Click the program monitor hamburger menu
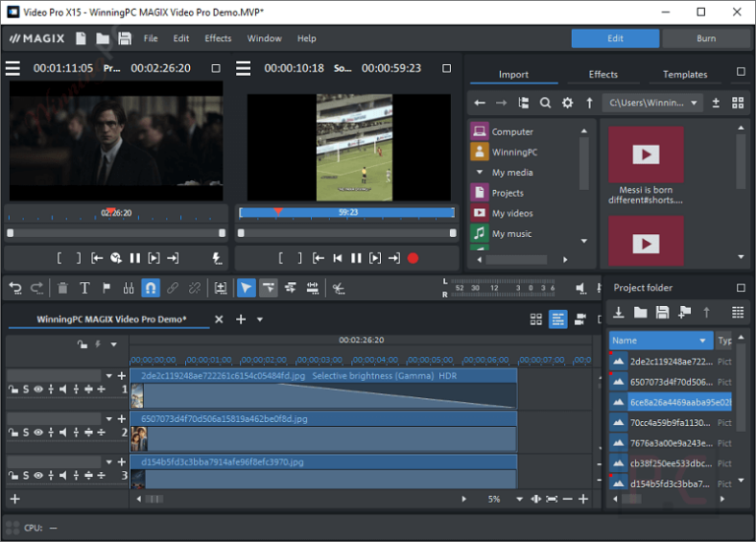Screen dimensions: 756x542 pos(13,68)
